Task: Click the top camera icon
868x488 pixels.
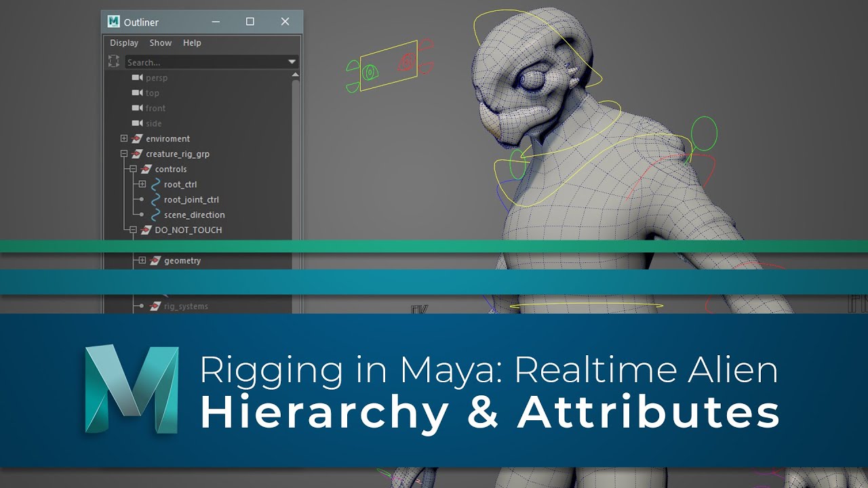Action: pyautogui.click(x=137, y=93)
